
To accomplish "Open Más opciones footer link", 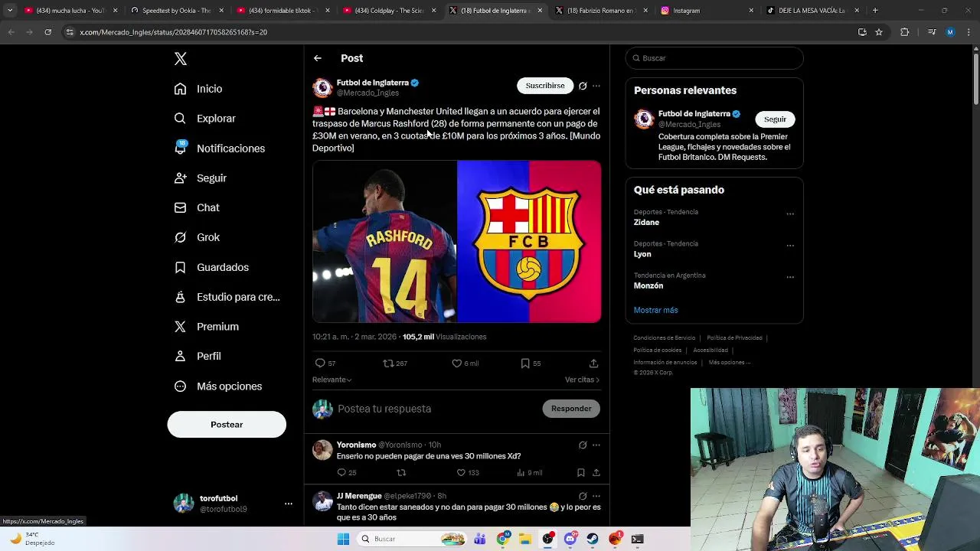I will pos(729,363).
